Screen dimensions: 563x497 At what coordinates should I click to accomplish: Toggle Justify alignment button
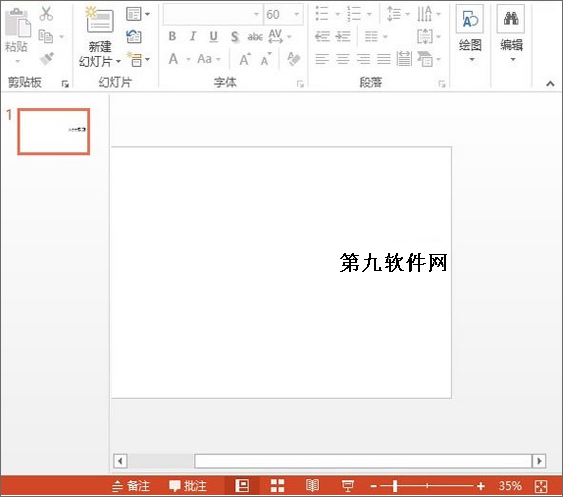coord(383,59)
